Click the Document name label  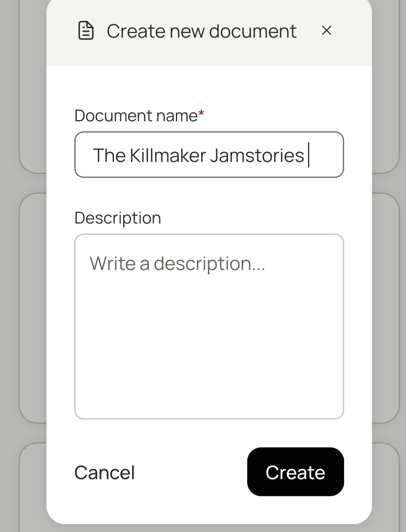tap(136, 116)
